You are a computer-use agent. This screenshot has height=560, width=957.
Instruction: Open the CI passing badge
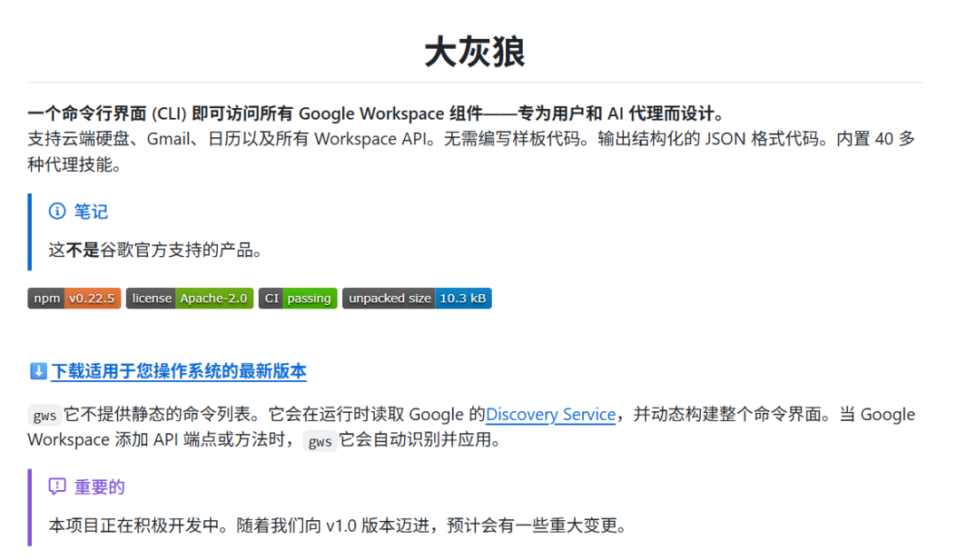click(x=298, y=299)
